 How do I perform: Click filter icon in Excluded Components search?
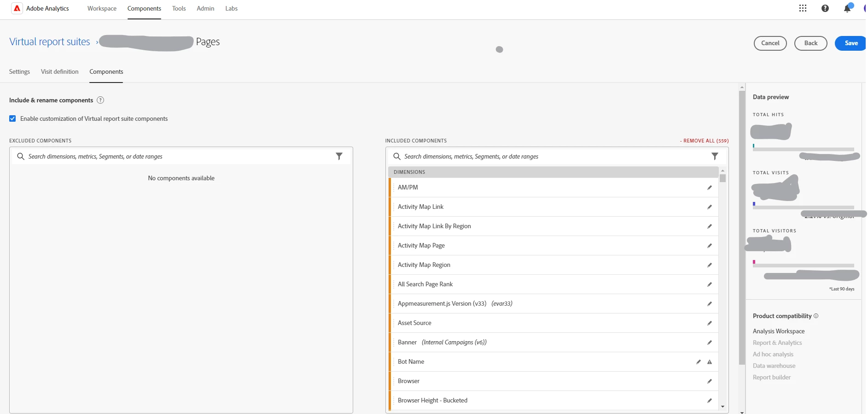click(x=339, y=156)
